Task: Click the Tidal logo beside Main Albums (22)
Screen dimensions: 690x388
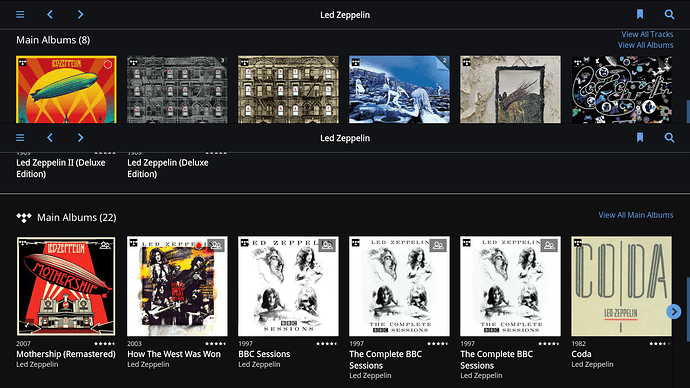Action: pos(24,217)
